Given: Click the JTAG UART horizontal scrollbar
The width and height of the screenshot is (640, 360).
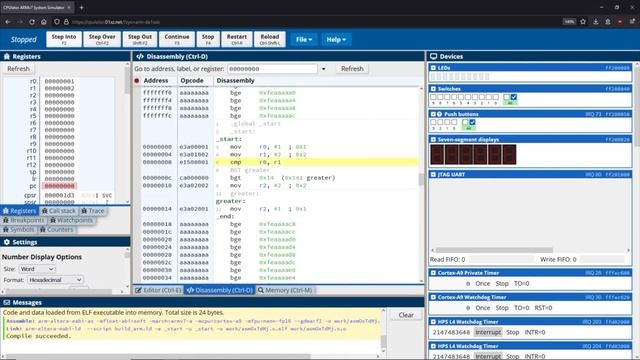Looking at the screenshot, I should pos(494,250).
